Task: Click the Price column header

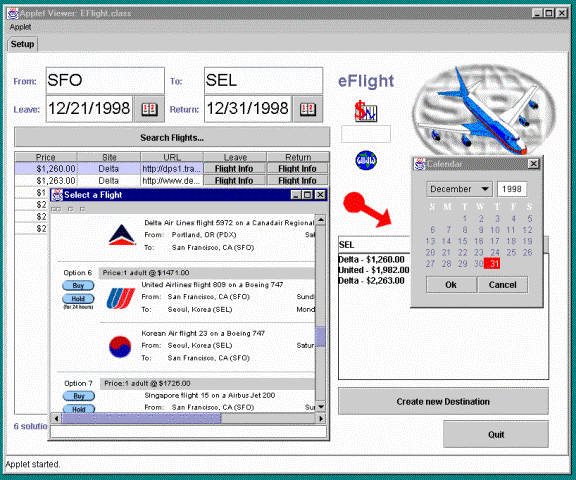Action: [46, 157]
